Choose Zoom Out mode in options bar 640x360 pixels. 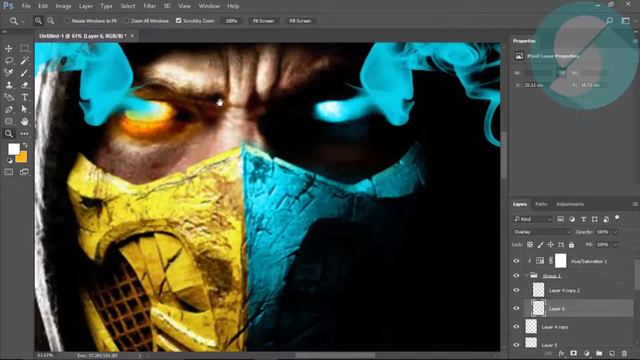tap(51, 20)
